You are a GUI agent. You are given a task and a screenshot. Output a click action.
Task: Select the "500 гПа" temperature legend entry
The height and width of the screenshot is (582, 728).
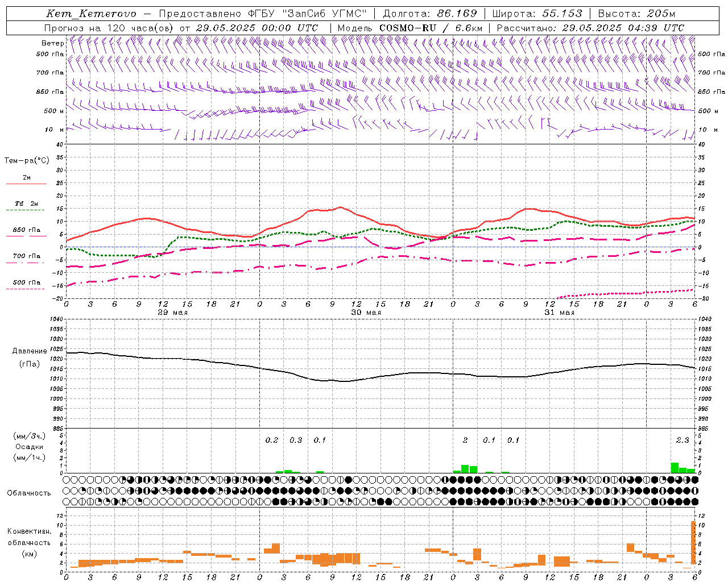pyautogui.click(x=27, y=282)
